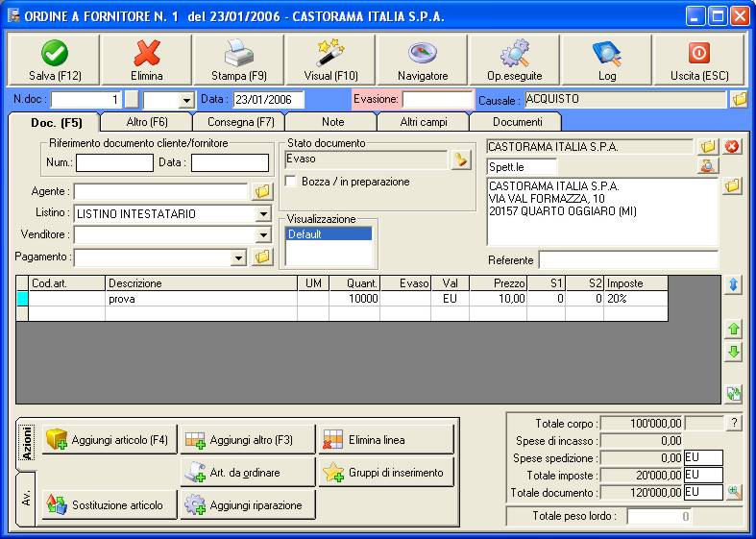The image size is (756, 539).
Task: Click the Descrizione column header
Action: (201, 283)
